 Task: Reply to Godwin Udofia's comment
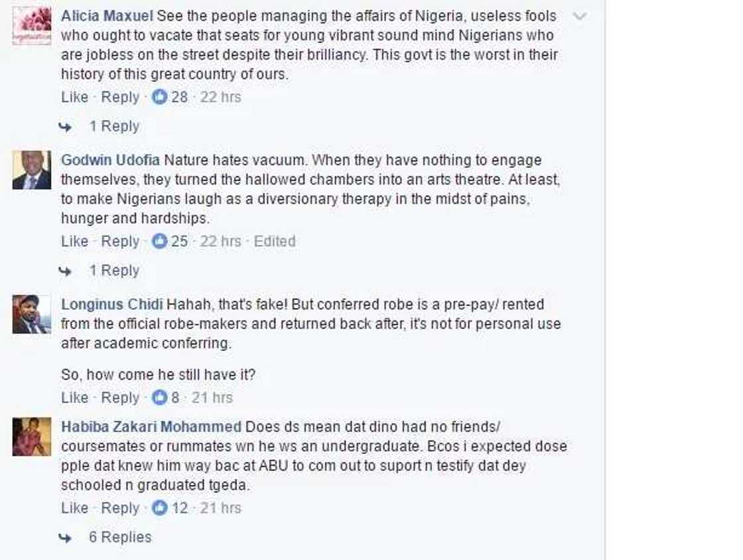point(120,242)
